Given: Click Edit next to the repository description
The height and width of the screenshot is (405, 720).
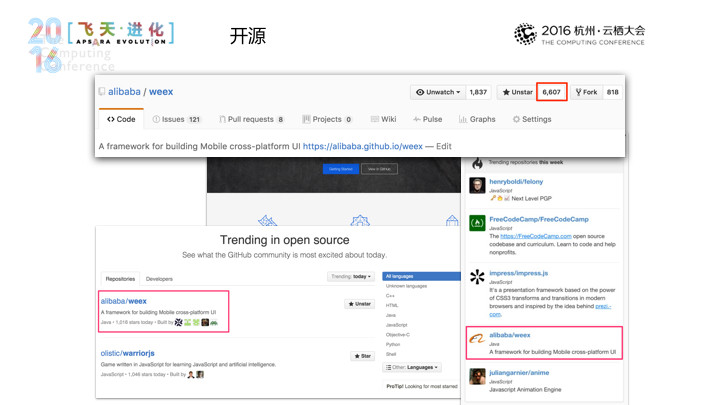Looking at the screenshot, I should click(x=444, y=146).
